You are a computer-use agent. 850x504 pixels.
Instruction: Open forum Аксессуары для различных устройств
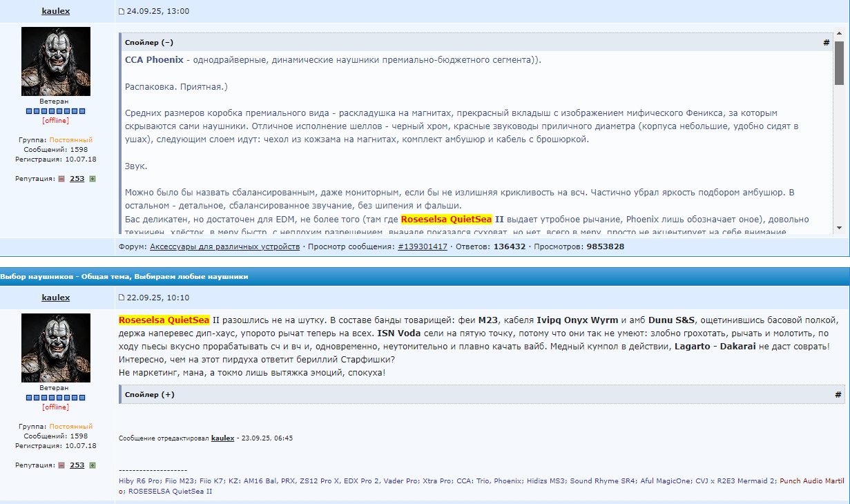tap(225, 246)
